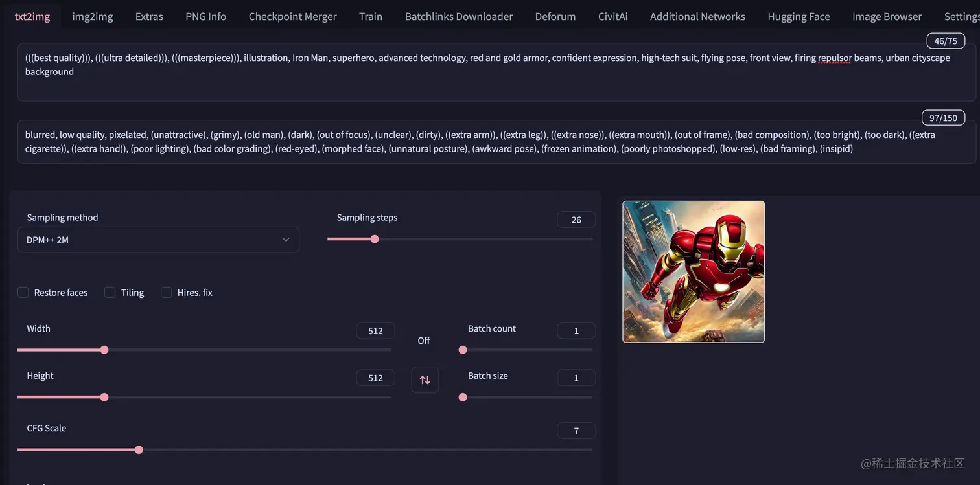Open the Checkpoint Merger tab
Screen dimensions: 980x485
click(293, 16)
